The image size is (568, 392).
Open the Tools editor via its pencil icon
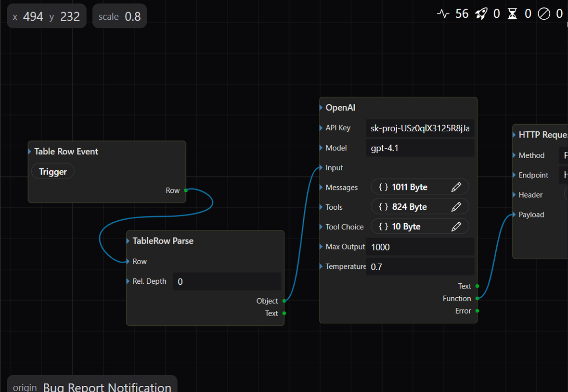[x=456, y=207]
